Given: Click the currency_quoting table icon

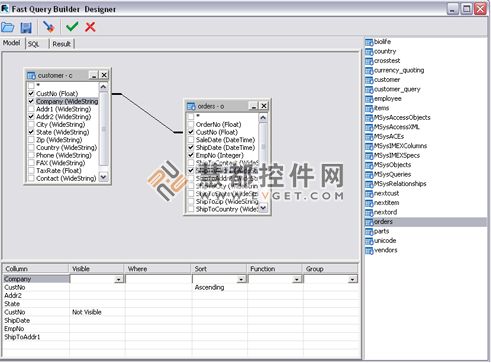Looking at the screenshot, I should tap(369, 71).
